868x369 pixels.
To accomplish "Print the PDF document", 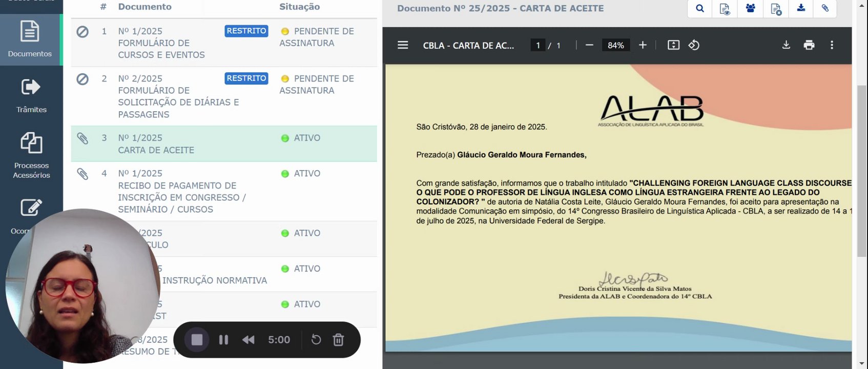I will [x=809, y=45].
